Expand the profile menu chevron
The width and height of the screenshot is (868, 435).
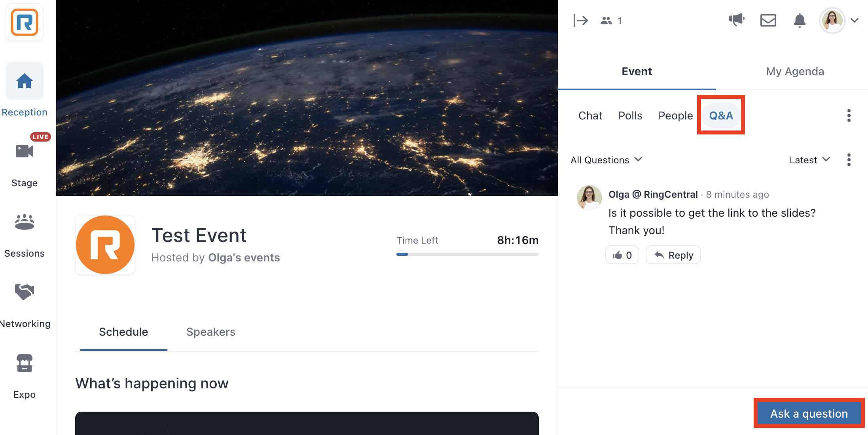855,21
